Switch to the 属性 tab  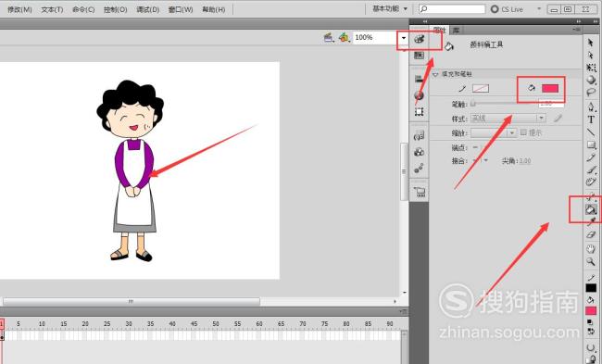(x=439, y=30)
